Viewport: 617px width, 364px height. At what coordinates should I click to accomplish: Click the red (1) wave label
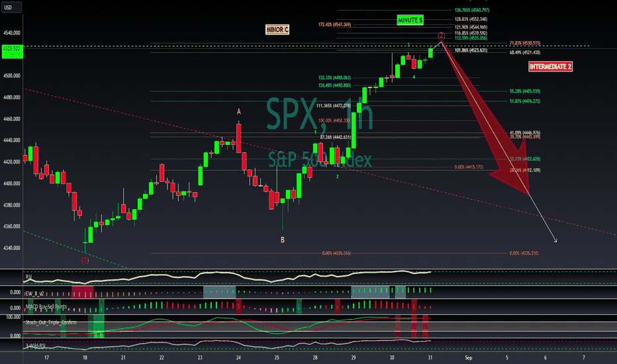(85, 260)
